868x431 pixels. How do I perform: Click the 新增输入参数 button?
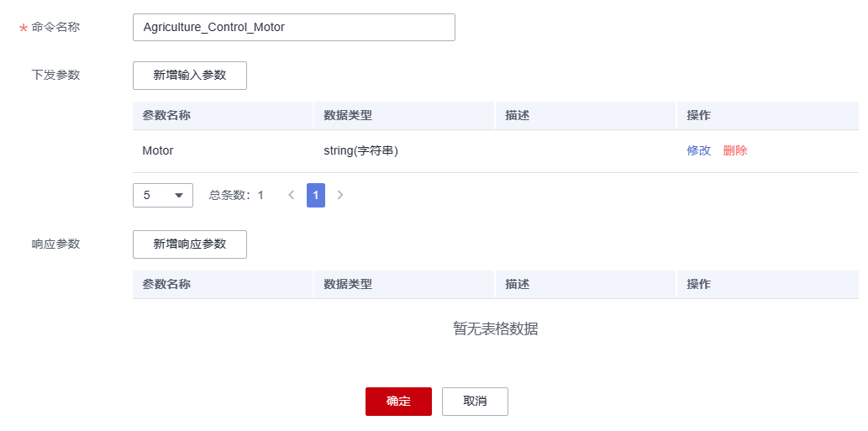coord(190,75)
